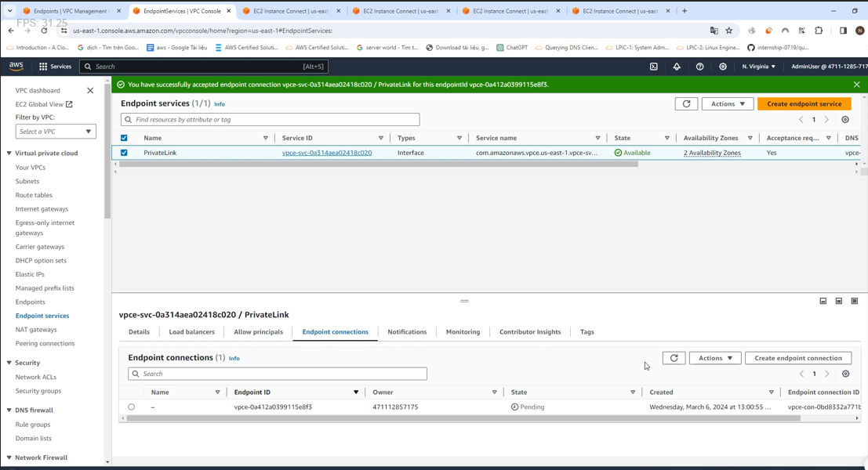The height and width of the screenshot is (470, 868).
Task: Set the split panel to half height
Action: (x=839, y=301)
